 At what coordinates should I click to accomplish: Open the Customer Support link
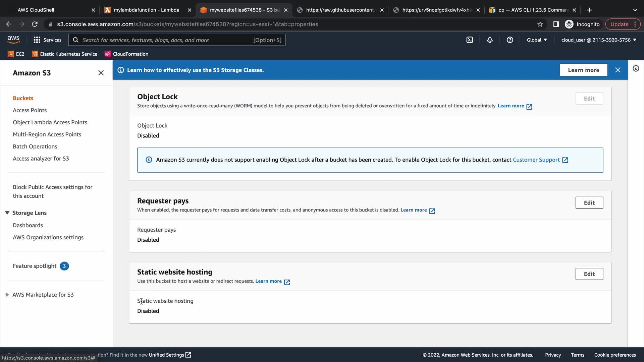click(536, 160)
